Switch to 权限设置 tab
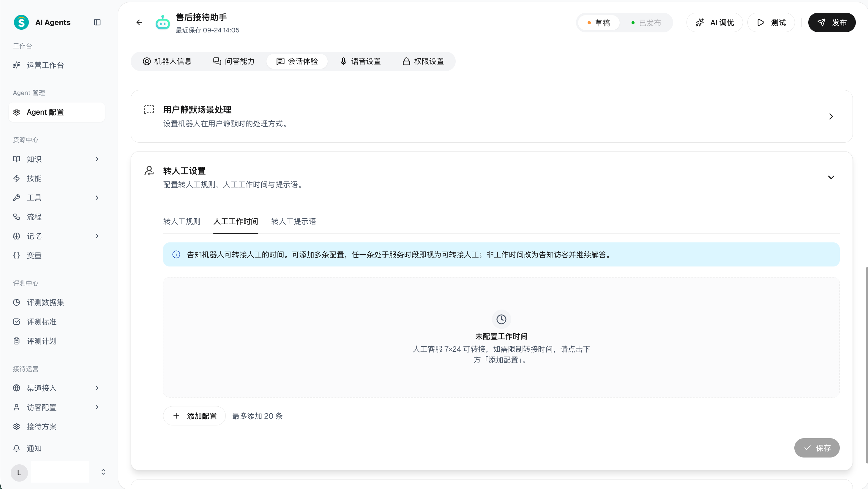This screenshot has height=489, width=868. pos(423,61)
